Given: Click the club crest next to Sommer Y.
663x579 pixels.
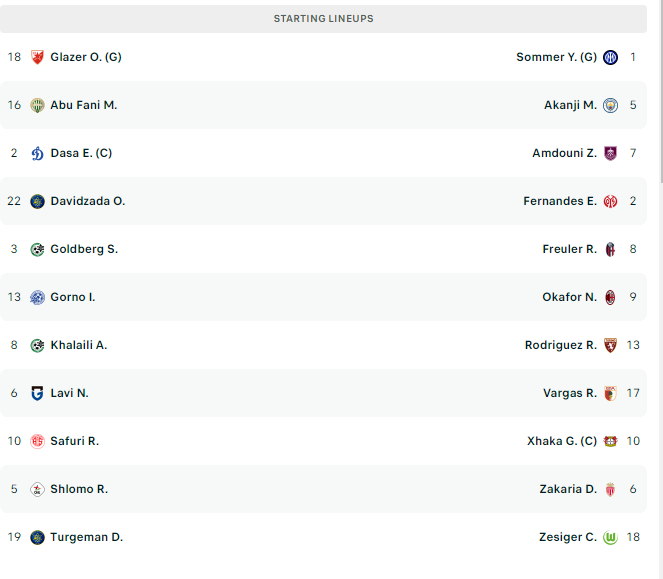Looking at the screenshot, I should tap(610, 57).
